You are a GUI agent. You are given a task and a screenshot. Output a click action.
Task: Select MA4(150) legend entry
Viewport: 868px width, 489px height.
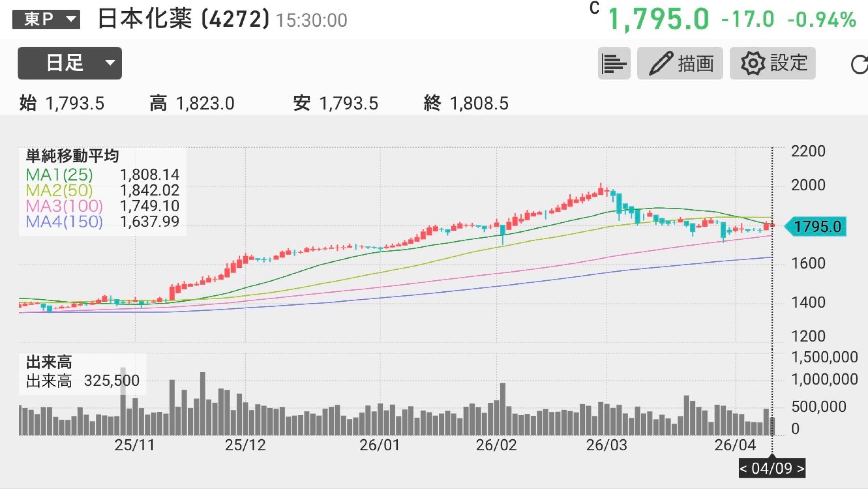click(64, 222)
